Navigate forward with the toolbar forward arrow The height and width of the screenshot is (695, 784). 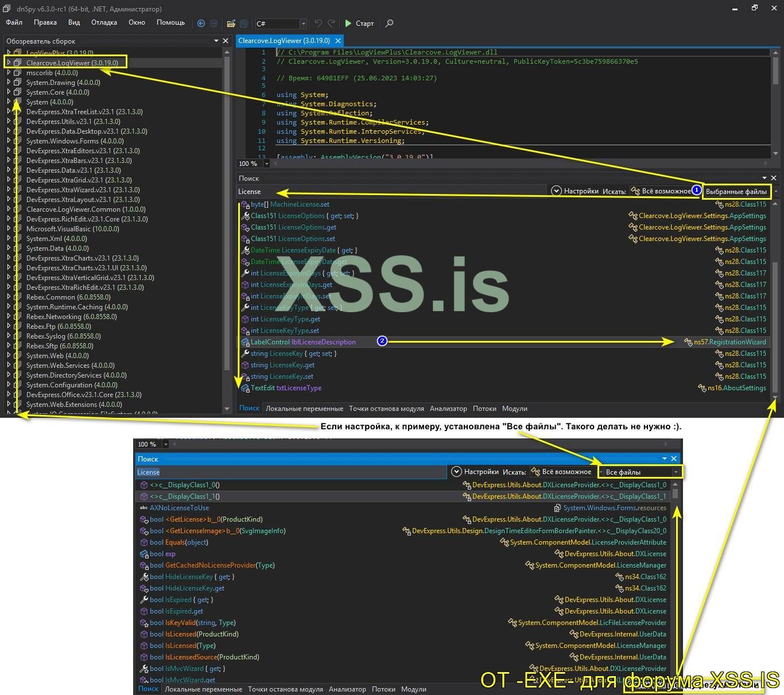pos(214,24)
